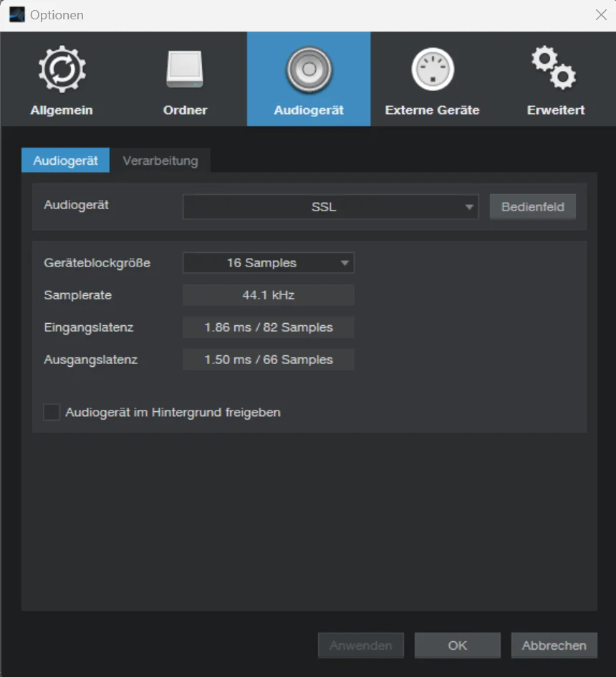Click the Audiogerät speaker icon
Screen dimensions: 616x677
309,69
